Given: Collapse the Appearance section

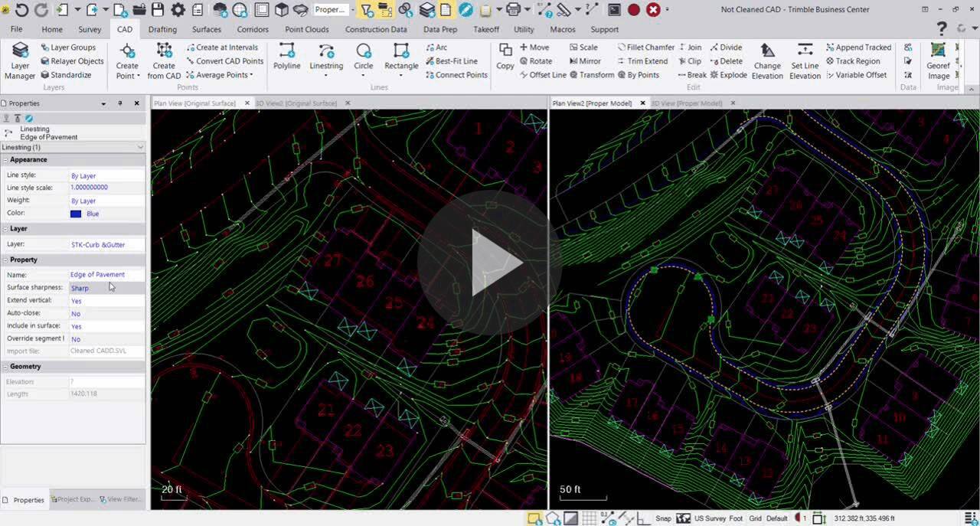Looking at the screenshot, I should 5,160.
